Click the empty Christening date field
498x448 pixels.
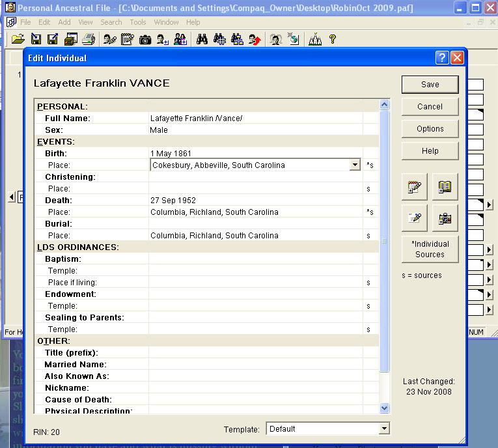point(256,176)
